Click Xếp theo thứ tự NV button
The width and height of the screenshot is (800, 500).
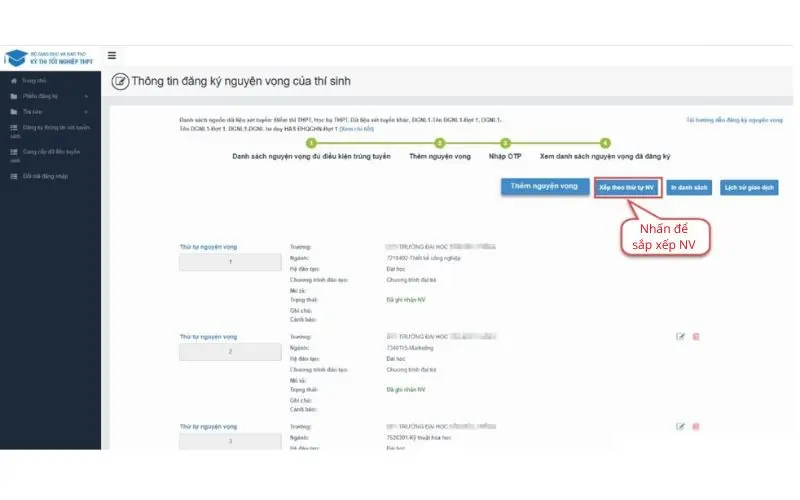pyautogui.click(x=627, y=188)
